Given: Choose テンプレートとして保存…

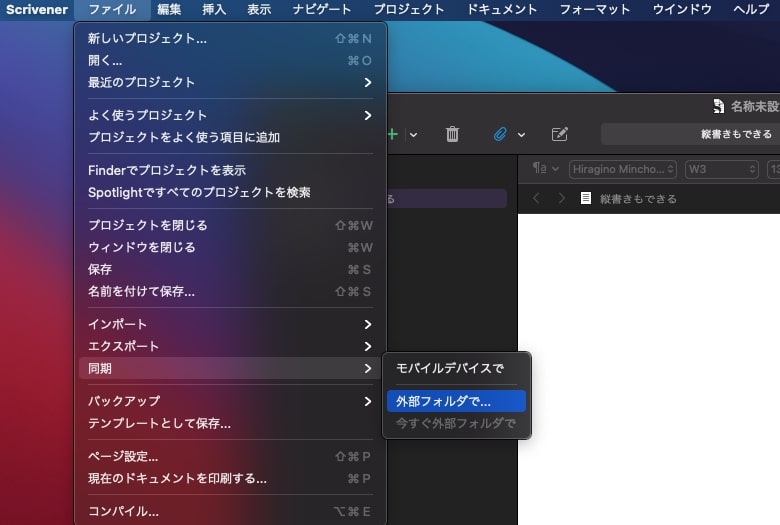Looking at the screenshot, I should [x=230, y=423].
